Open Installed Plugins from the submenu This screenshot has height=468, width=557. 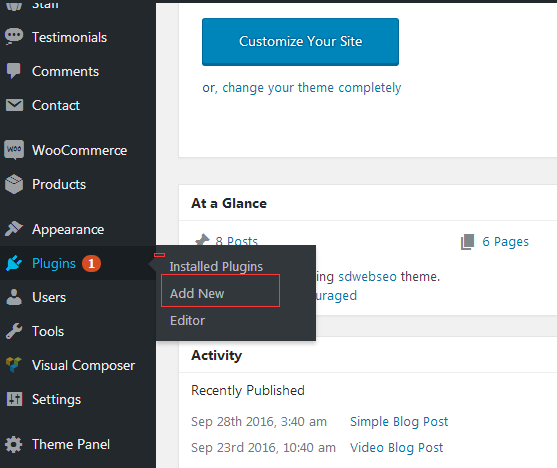click(x=216, y=267)
